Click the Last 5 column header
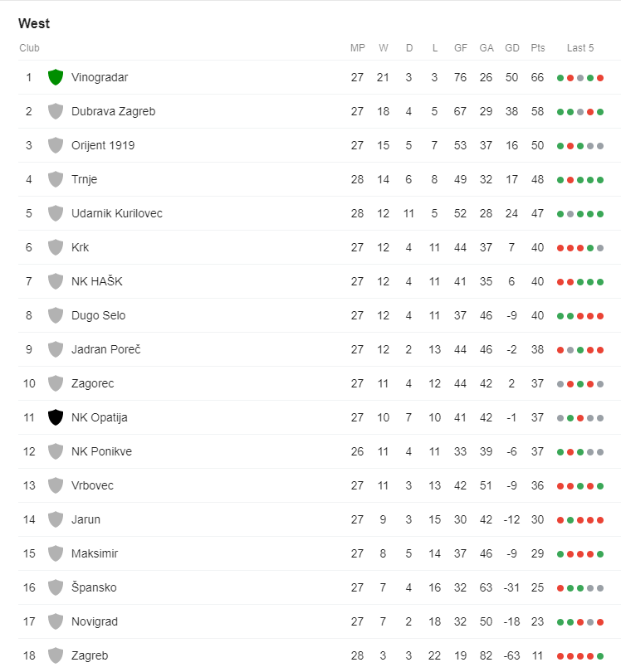The image size is (621, 672). [x=580, y=48]
